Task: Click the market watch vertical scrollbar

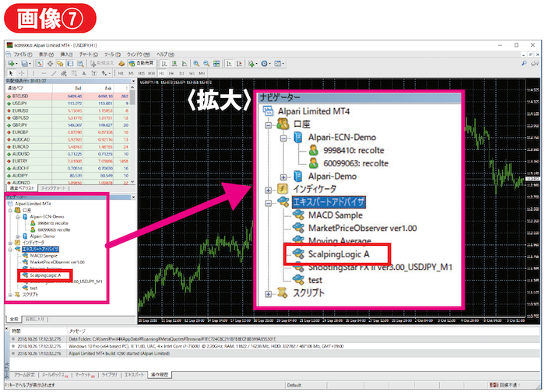Action: (x=132, y=135)
